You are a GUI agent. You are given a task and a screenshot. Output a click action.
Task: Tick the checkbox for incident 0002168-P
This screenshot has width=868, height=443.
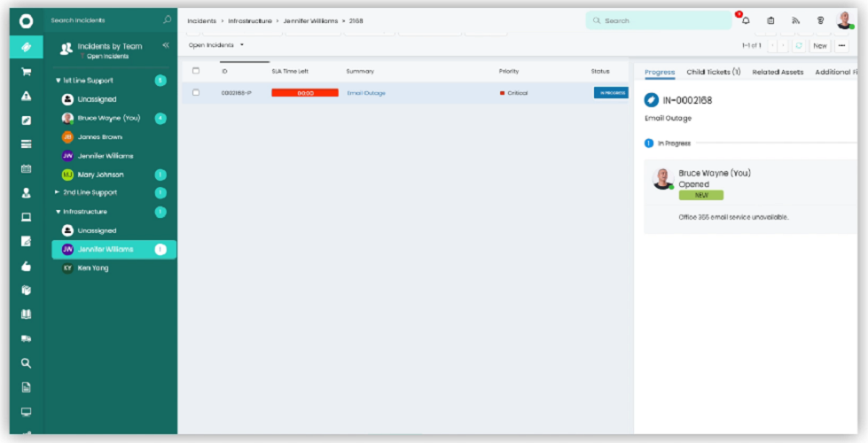[196, 92]
